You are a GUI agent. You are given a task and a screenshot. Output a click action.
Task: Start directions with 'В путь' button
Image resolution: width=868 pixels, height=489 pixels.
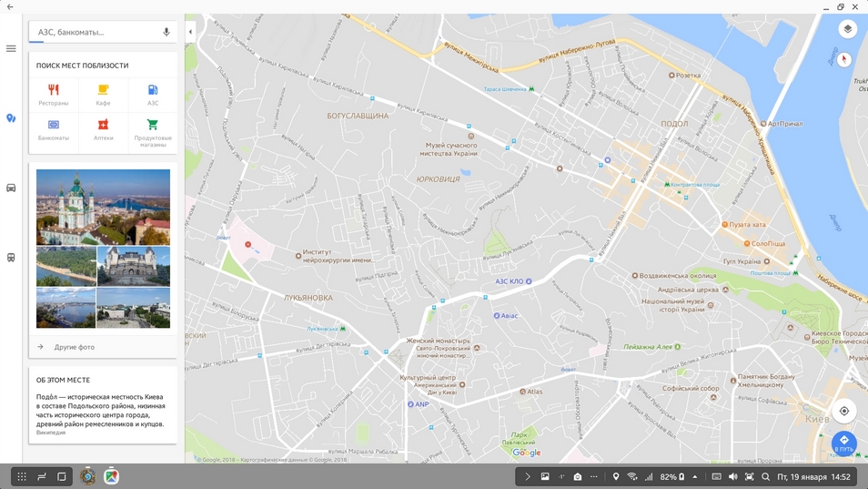[843, 443]
